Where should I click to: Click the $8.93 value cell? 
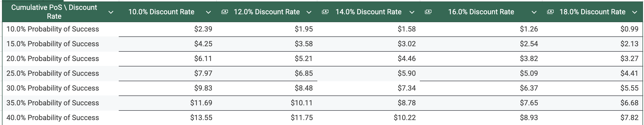point(481,118)
